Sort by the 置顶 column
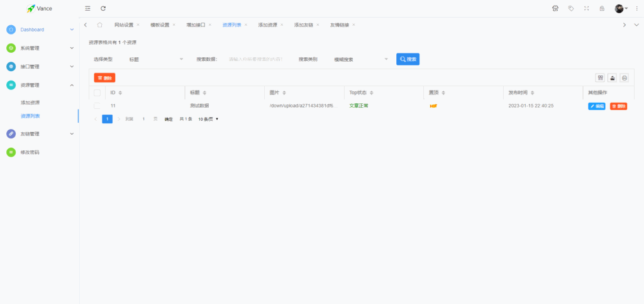Screen dimensions: 644x304 443,93
